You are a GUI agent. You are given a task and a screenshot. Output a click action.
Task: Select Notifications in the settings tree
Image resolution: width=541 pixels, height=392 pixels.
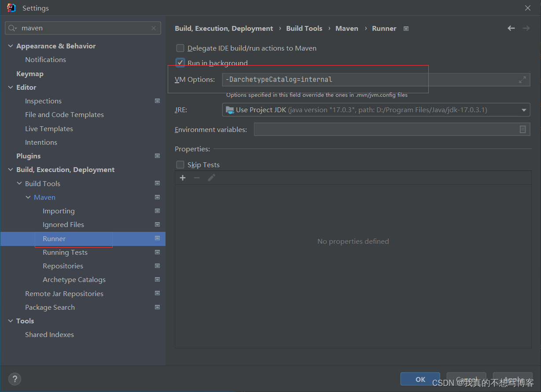tap(45, 59)
